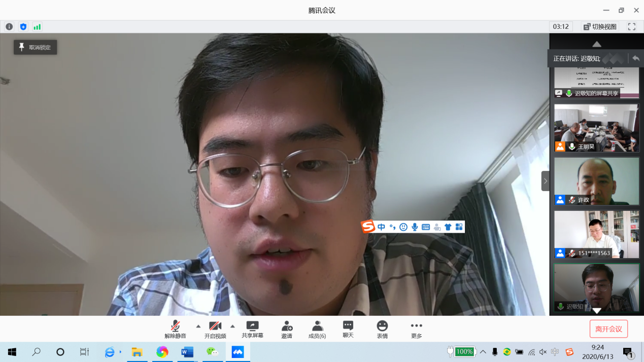Collapse the participant video sidebar
644x362 pixels.
546,181
